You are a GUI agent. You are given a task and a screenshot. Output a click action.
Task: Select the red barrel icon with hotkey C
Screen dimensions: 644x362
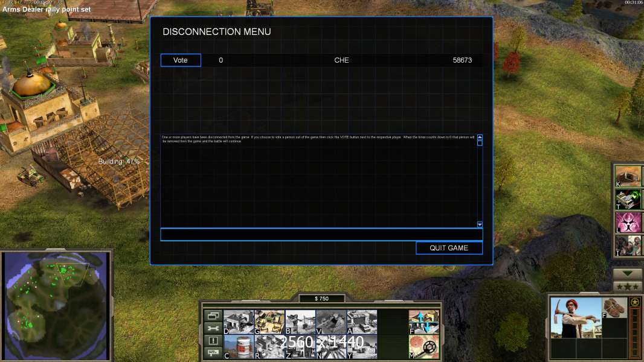coord(239,348)
